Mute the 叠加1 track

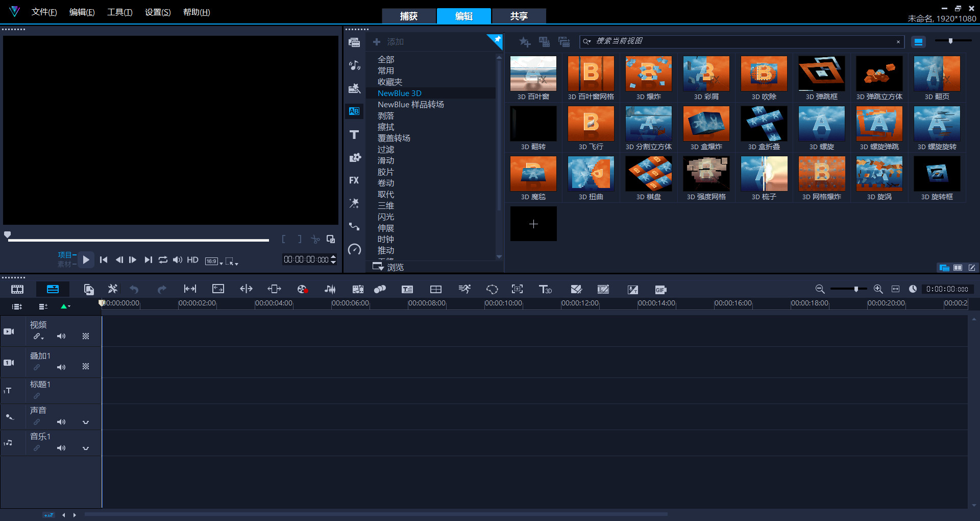click(61, 367)
